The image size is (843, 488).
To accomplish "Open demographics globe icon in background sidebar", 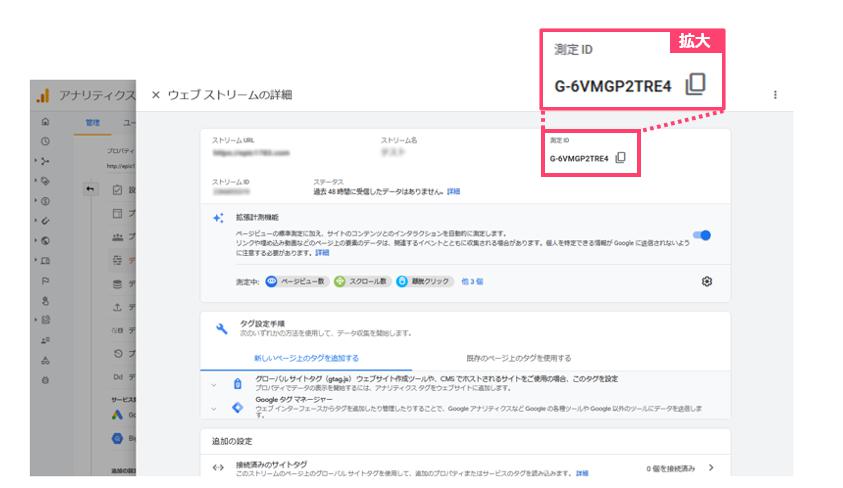I will click(x=45, y=241).
